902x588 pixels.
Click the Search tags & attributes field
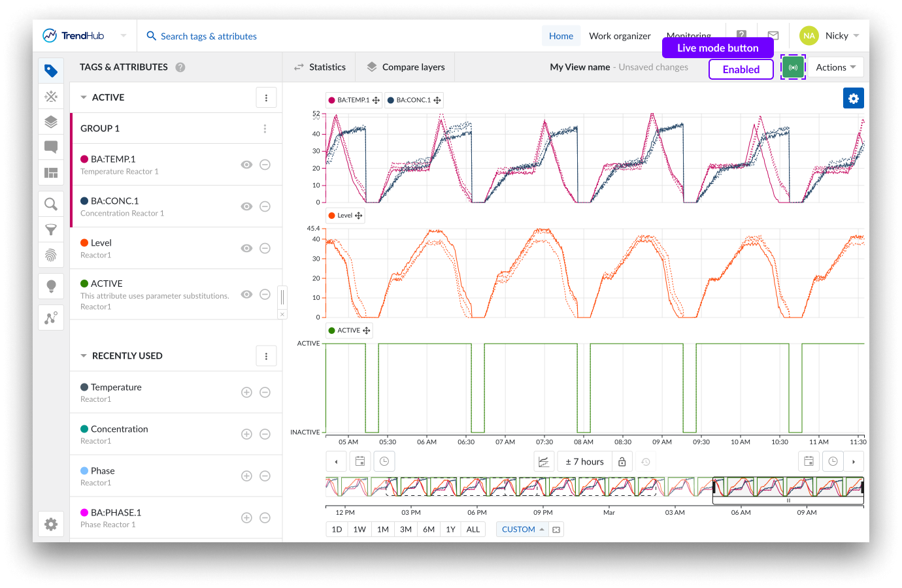209,36
